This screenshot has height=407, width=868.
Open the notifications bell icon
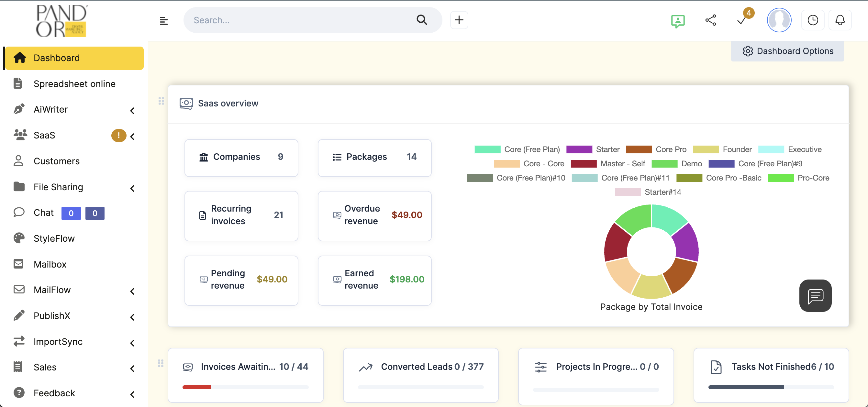coord(840,20)
